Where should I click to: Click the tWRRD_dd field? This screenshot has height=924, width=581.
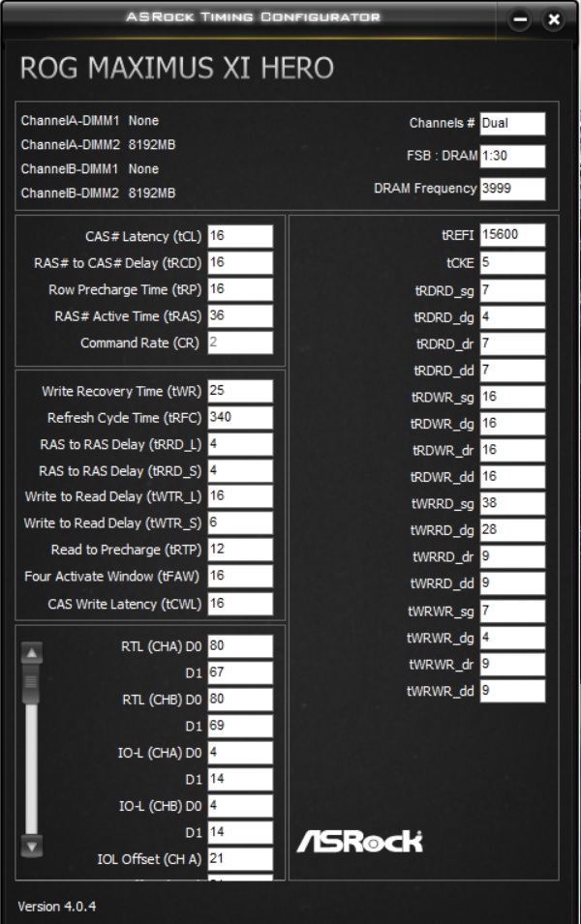tap(512, 582)
